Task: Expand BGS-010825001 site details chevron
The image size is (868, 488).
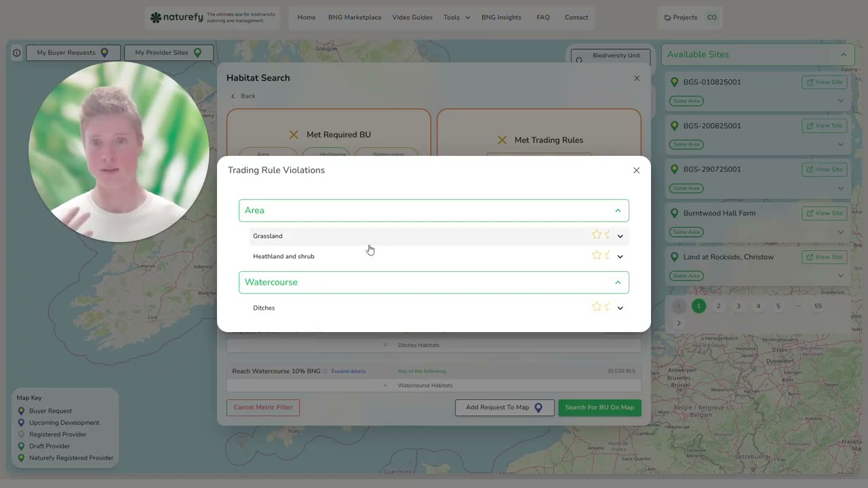Action: [841, 101]
